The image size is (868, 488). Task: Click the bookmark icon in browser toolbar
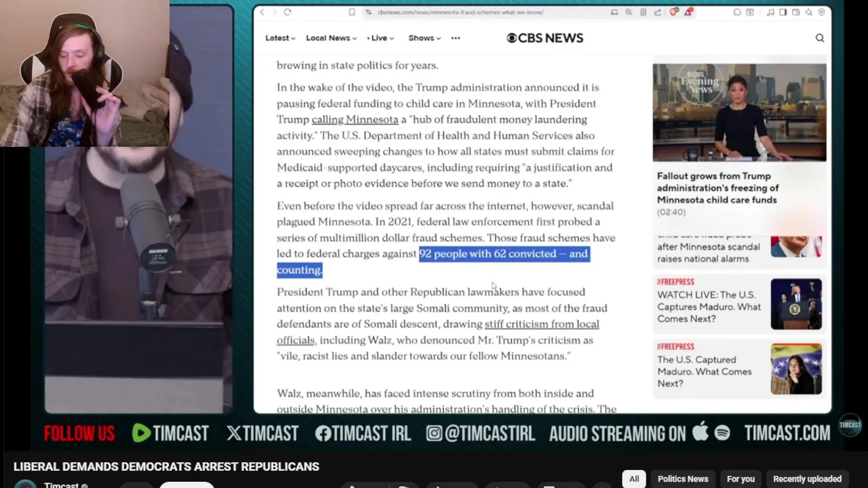[351, 12]
